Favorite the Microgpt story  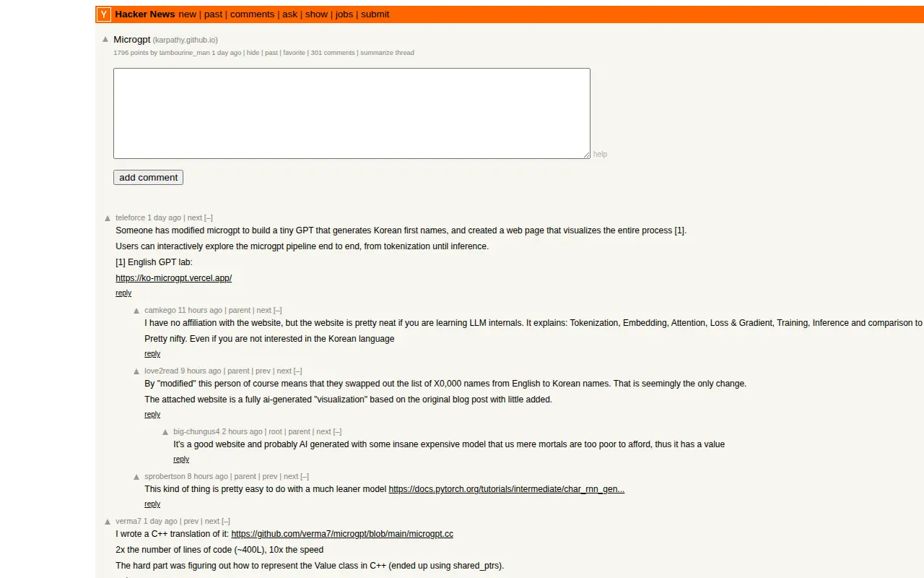[x=294, y=53]
